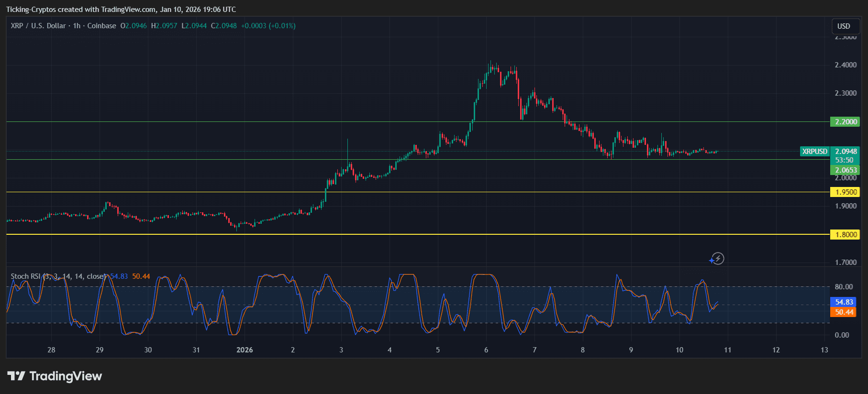Viewport: 868px width, 394px height.
Task: Click the lightning bolt events icon
Action: (x=717, y=259)
